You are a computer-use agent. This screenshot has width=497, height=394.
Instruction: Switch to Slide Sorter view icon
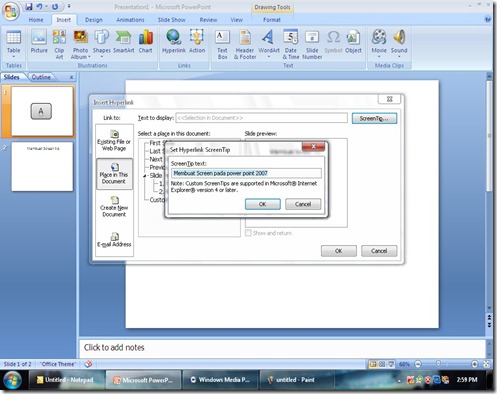click(382, 364)
